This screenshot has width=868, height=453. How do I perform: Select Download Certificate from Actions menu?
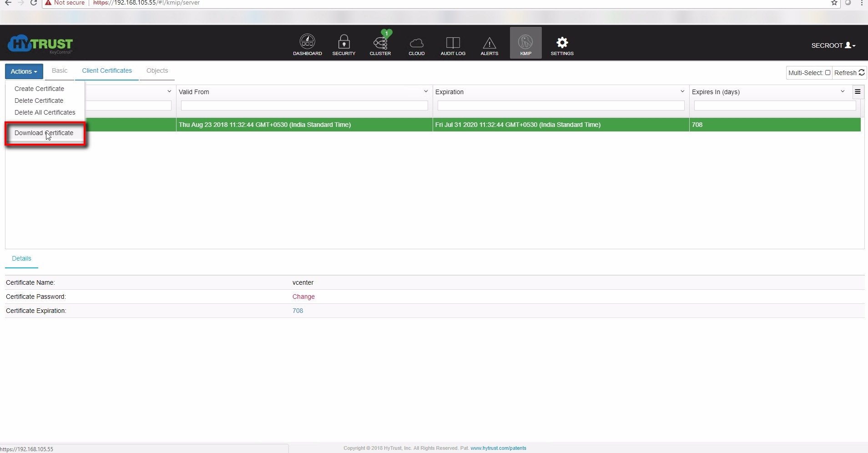click(x=44, y=133)
